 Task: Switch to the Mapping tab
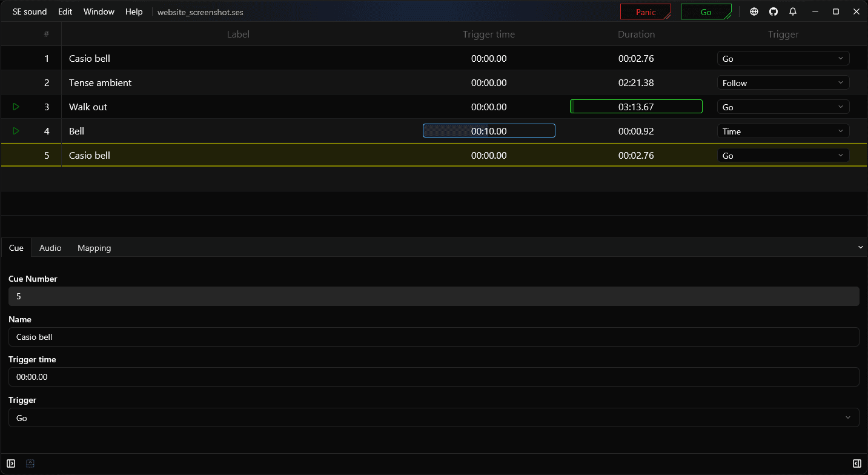tap(94, 248)
